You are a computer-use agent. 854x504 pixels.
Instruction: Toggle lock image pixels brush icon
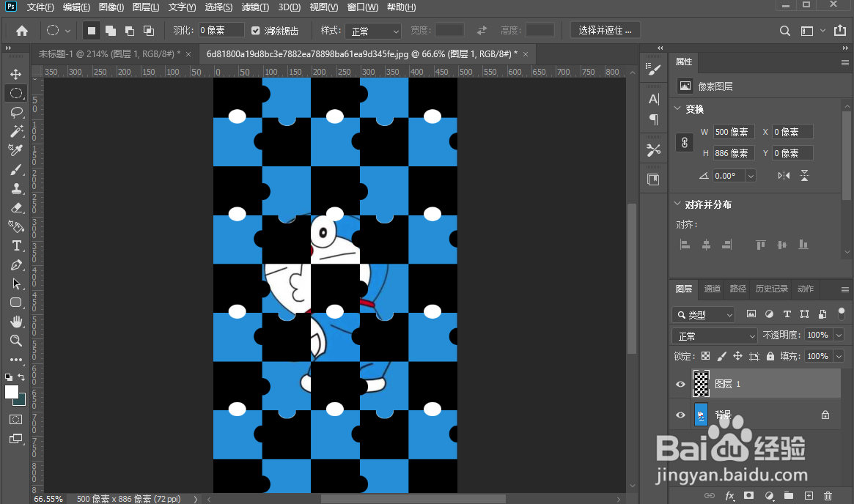click(x=721, y=356)
